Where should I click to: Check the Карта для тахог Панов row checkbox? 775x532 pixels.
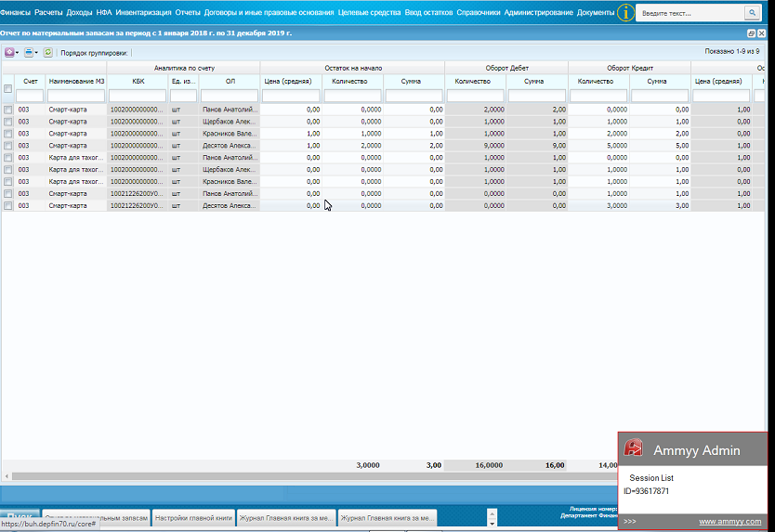(8, 158)
